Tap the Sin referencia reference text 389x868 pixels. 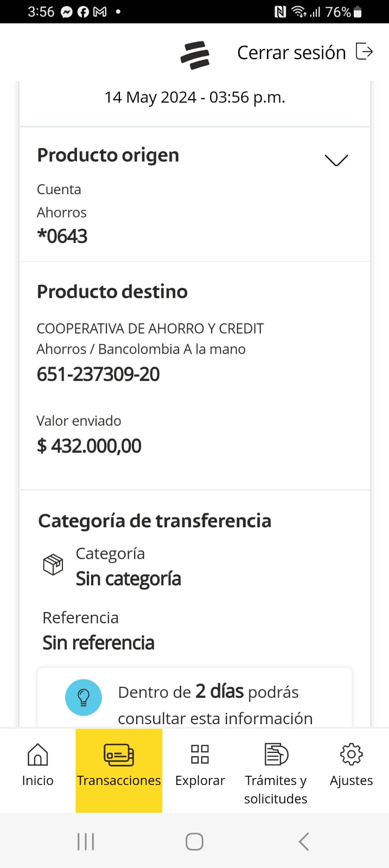tap(99, 643)
